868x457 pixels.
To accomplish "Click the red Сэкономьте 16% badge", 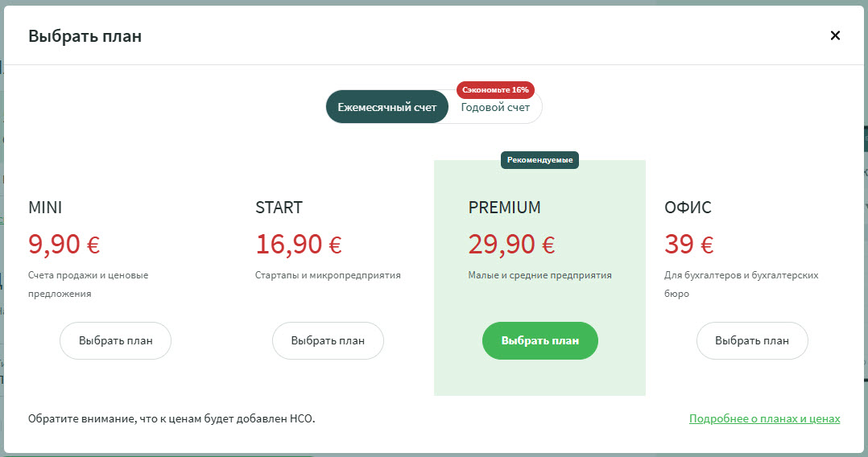I will pos(495,89).
